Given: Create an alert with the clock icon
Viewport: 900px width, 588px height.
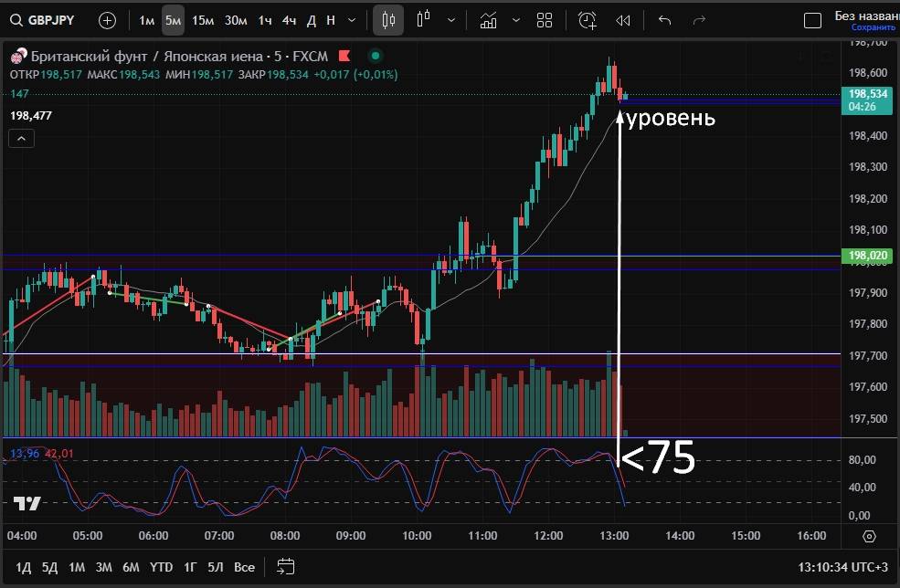Looking at the screenshot, I should coord(588,20).
